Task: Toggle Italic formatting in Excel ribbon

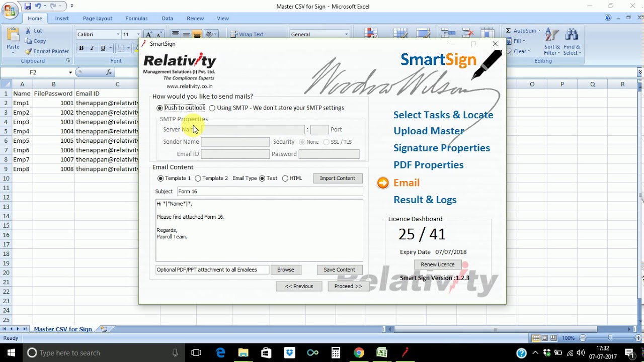Action: [x=92, y=48]
